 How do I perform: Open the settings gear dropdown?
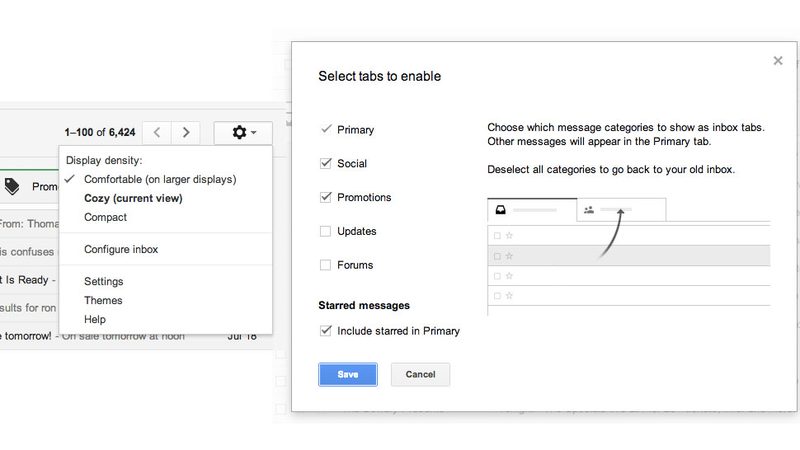[x=243, y=133]
